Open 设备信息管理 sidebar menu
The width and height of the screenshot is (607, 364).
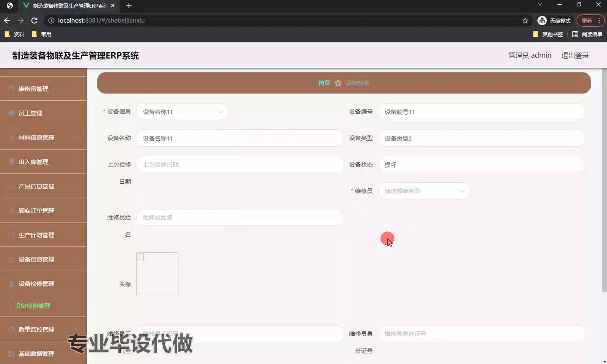tap(43, 260)
